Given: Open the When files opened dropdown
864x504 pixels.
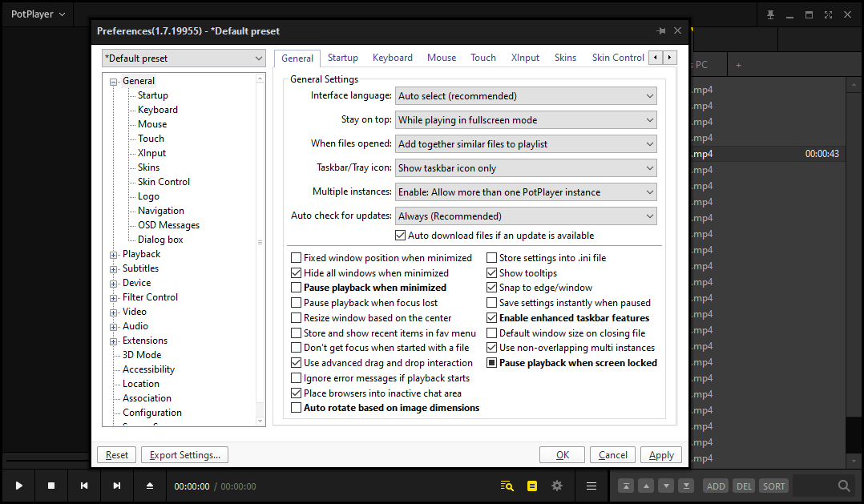Looking at the screenshot, I should click(x=526, y=143).
